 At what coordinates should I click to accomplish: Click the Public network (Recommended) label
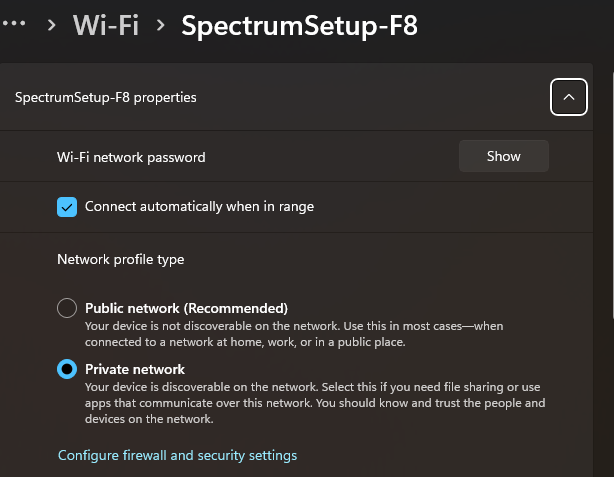click(x=186, y=308)
